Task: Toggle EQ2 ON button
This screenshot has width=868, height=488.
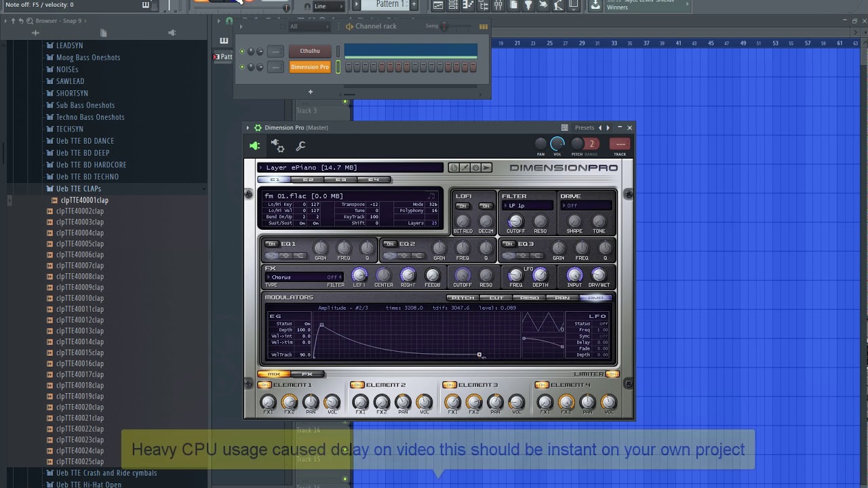Action: click(390, 244)
